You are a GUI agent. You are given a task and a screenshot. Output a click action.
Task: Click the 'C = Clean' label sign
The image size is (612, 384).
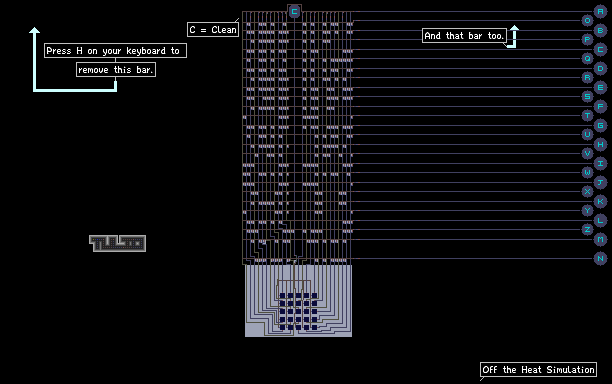213,30
